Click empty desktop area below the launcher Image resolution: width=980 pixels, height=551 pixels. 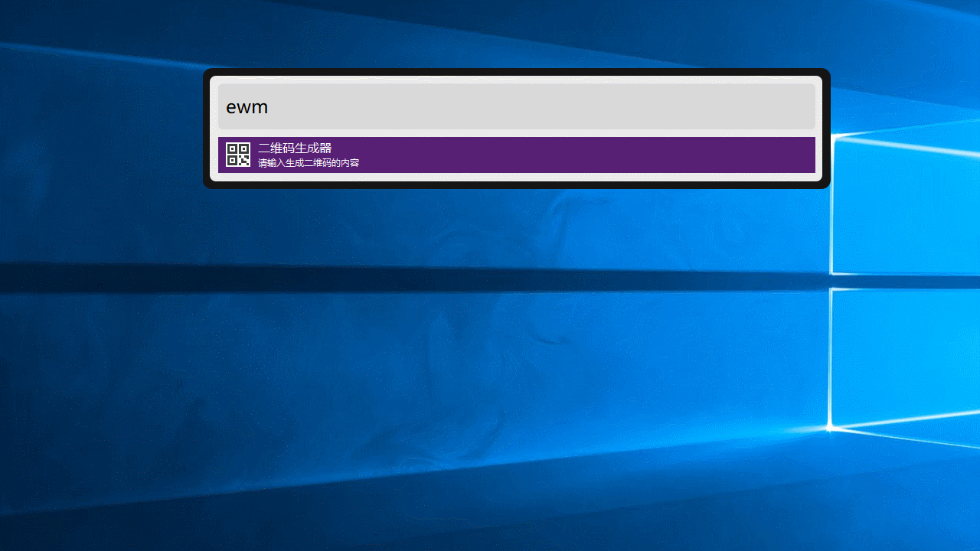click(x=490, y=344)
